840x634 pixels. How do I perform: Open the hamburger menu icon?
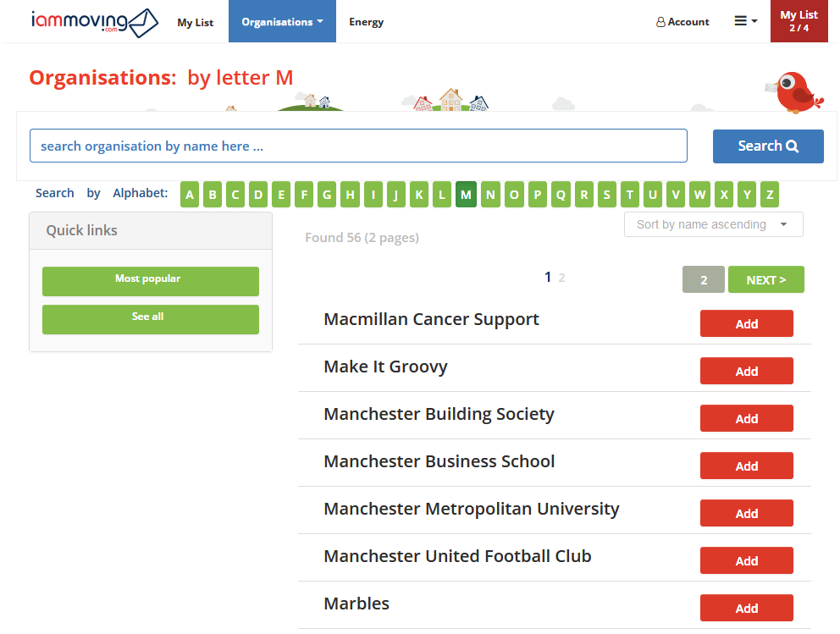[x=740, y=21]
